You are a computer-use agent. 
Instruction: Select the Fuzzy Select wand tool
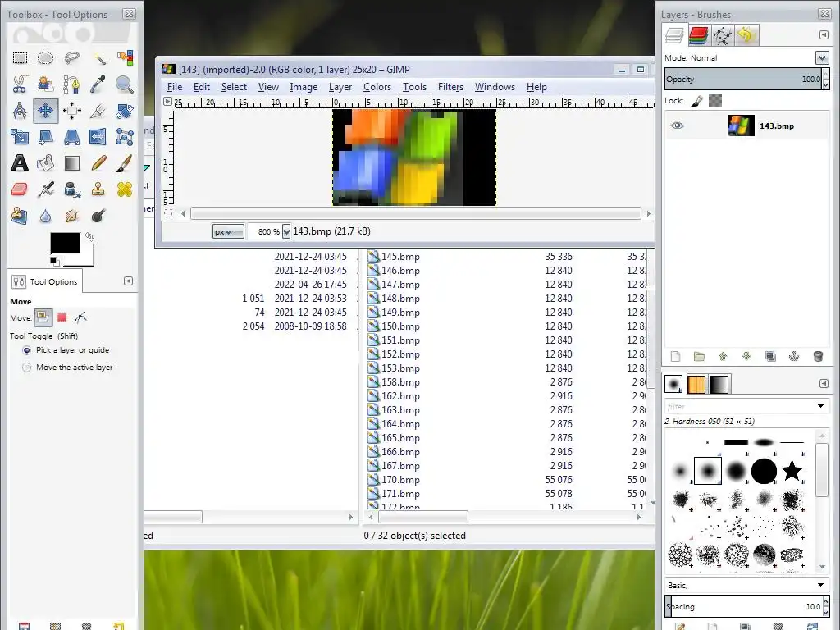[98, 58]
